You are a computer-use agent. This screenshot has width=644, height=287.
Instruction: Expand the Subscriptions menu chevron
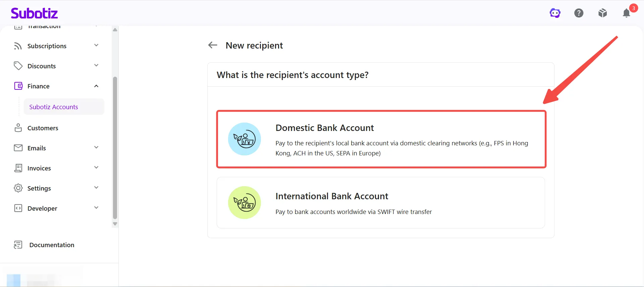96,45
